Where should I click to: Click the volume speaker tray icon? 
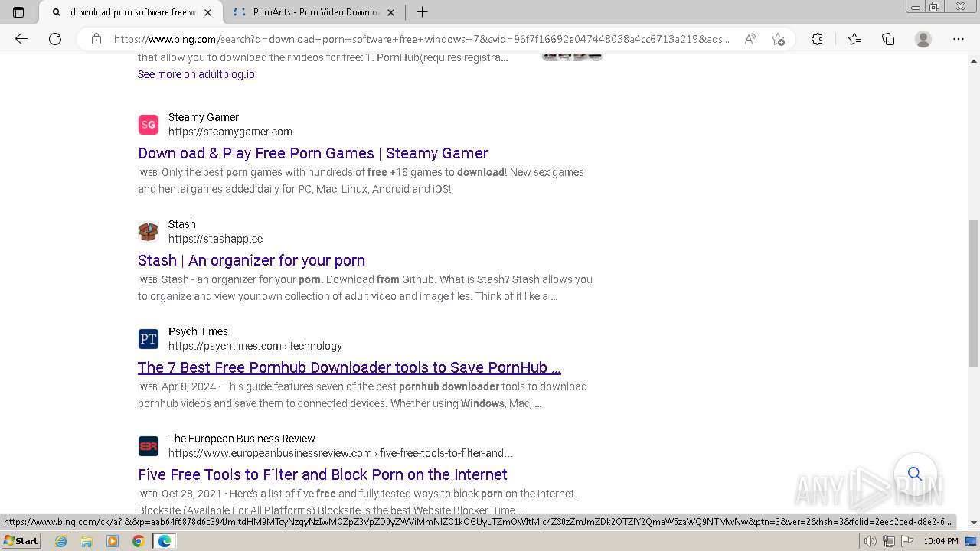click(x=871, y=541)
